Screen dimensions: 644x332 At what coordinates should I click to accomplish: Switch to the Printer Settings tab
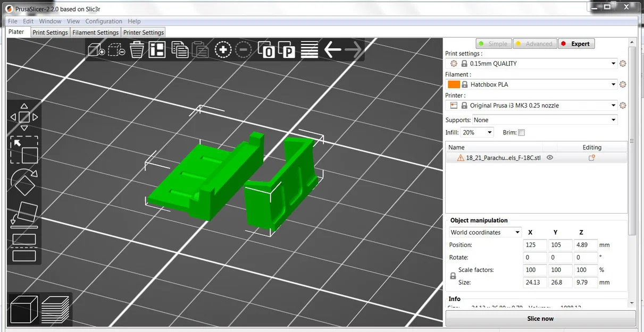144,32
